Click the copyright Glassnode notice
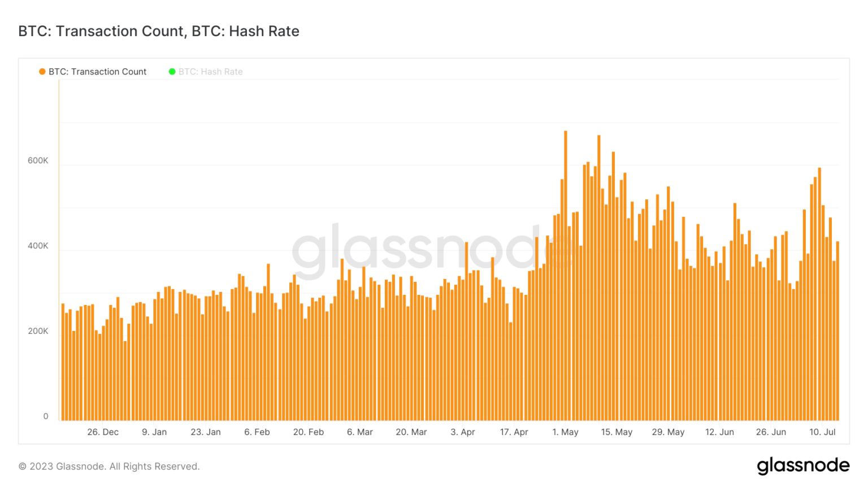The height and width of the screenshot is (488, 868). pos(109,467)
